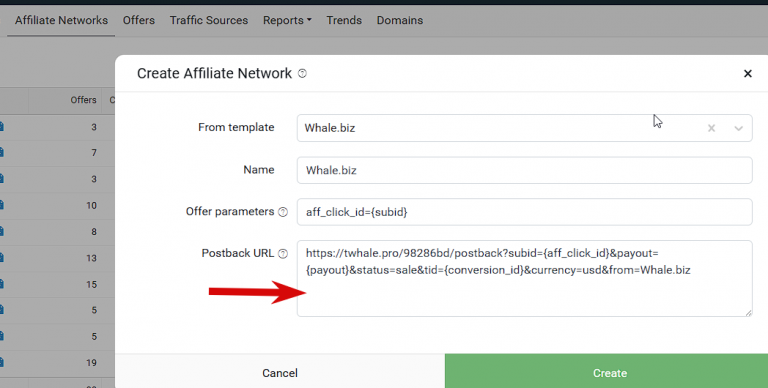768x388 pixels.
Task: Expand the From template dropdown chevron
Action: point(739,128)
